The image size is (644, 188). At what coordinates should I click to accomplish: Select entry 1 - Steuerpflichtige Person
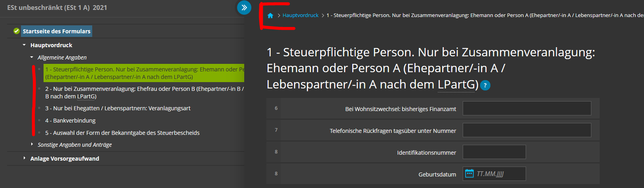(144, 73)
